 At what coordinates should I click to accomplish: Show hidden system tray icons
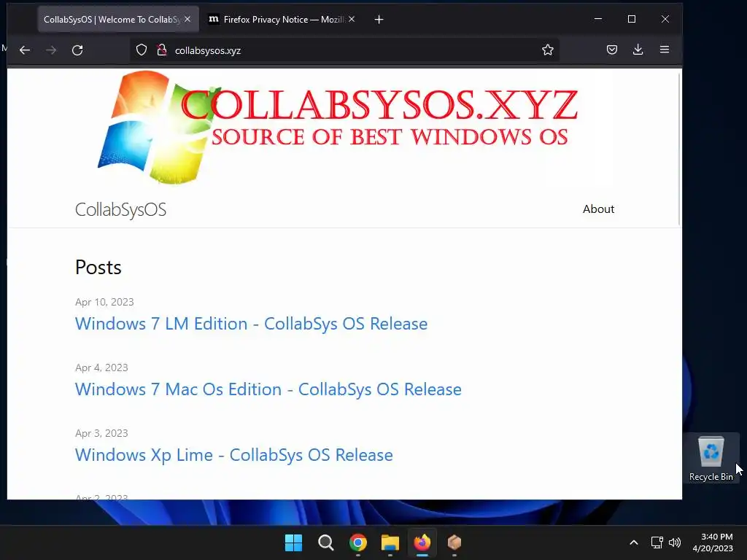[x=634, y=542]
